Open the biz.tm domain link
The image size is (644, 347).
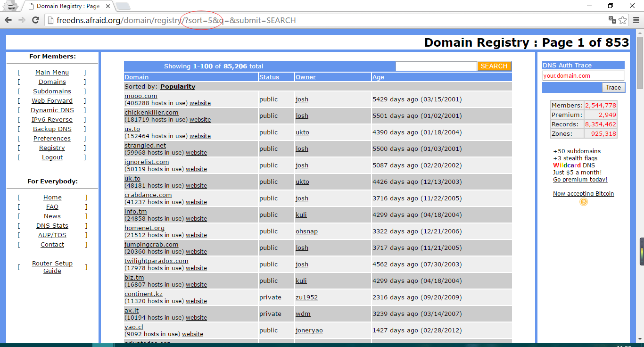click(134, 278)
